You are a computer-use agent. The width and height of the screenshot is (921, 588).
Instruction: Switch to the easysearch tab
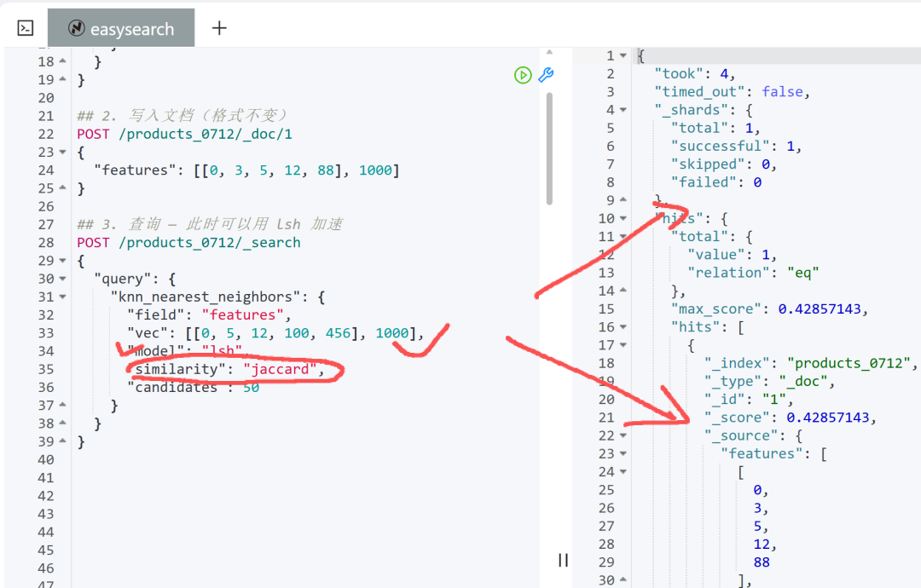coord(121,27)
